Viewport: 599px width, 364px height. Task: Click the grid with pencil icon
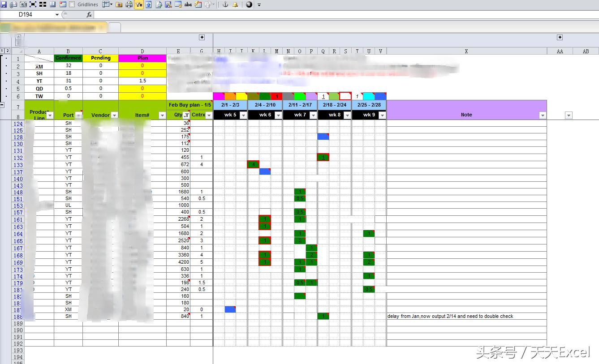coord(198,4)
